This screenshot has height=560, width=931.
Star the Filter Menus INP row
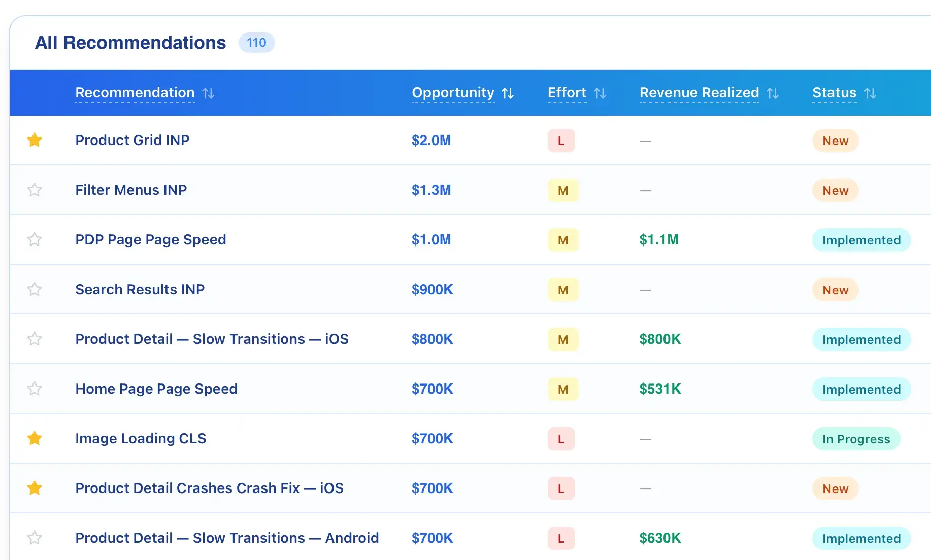pyautogui.click(x=35, y=190)
